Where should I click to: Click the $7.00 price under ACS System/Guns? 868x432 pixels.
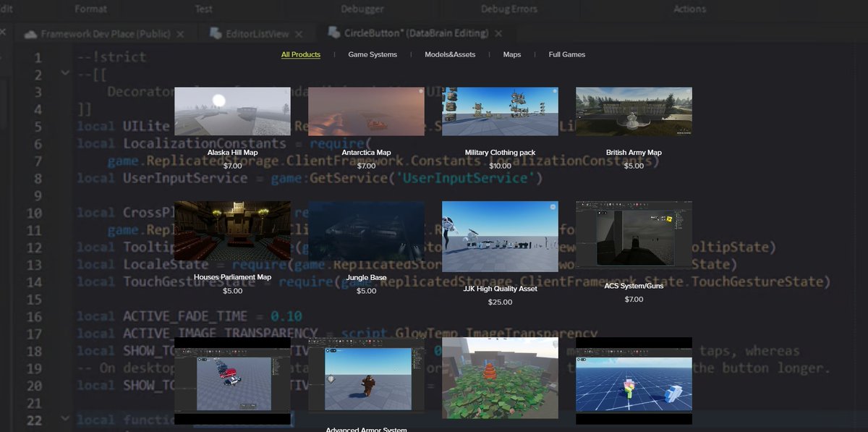pyautogui.click(x=634, y=299)
